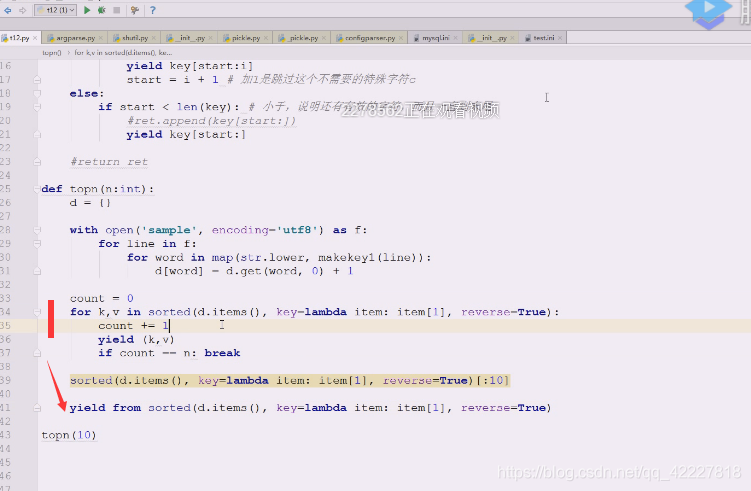Screen dimensions: 751x491
Task: Click line number 43 in the gutter
Action: tap(6, 435)
